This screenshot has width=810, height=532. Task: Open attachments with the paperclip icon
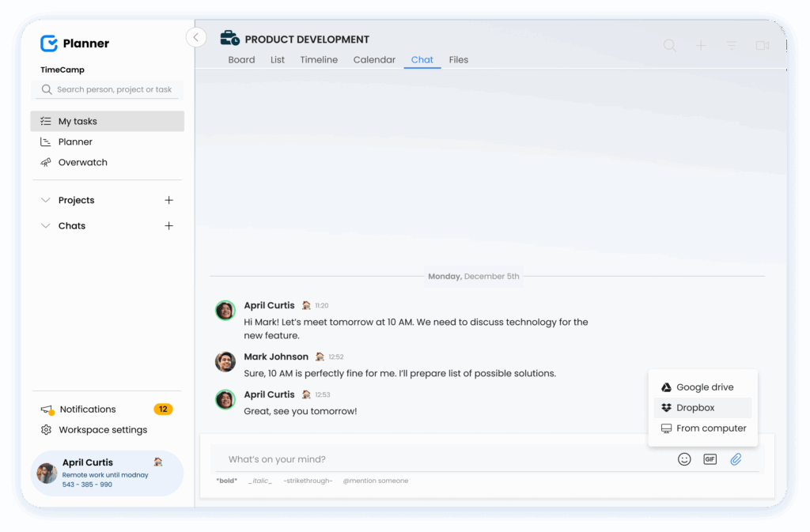click(x=736, y=458)
